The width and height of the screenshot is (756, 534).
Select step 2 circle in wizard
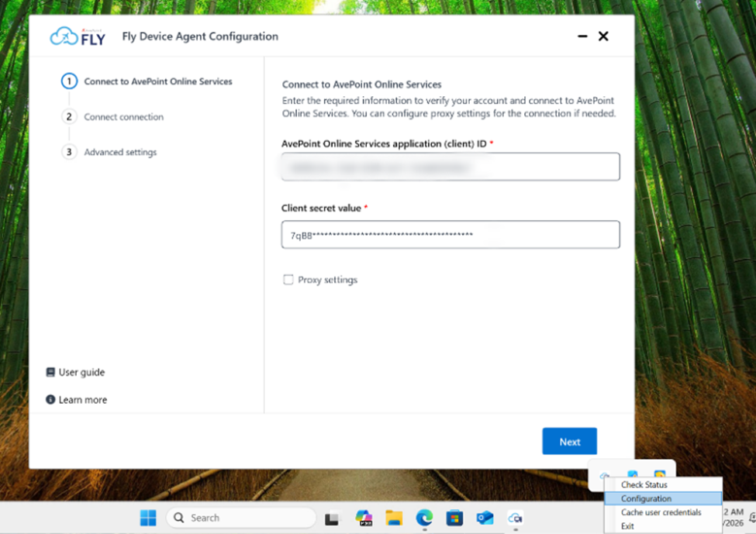pyautogui.click(x=69, y=116)
